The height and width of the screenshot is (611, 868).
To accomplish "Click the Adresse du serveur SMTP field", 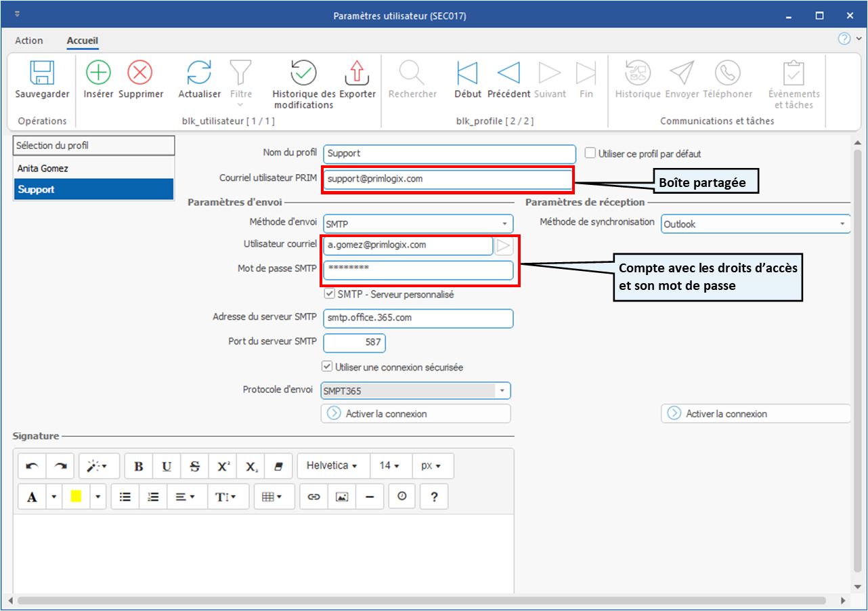I will (x=418, y=317).
